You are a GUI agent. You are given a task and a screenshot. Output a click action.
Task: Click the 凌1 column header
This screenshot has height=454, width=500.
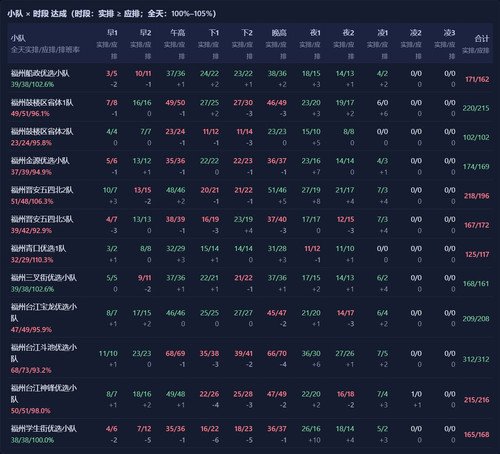[x=383, y=33]
